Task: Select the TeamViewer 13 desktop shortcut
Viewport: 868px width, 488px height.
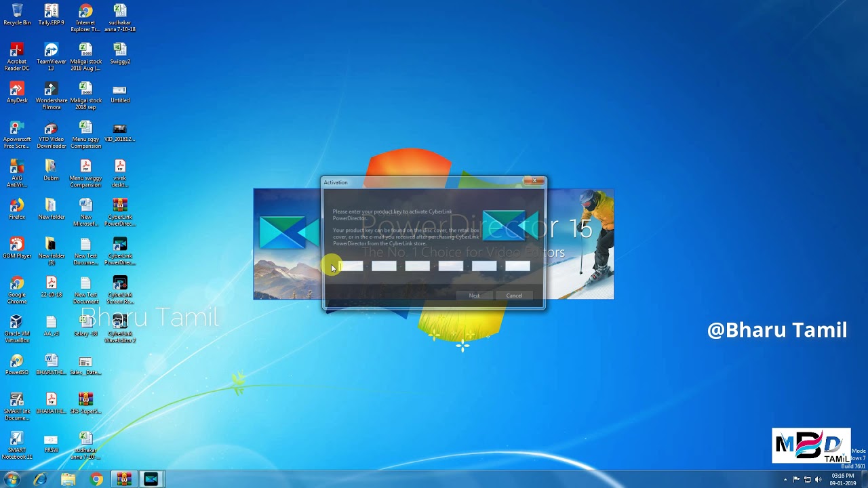Action: (51, 56)
